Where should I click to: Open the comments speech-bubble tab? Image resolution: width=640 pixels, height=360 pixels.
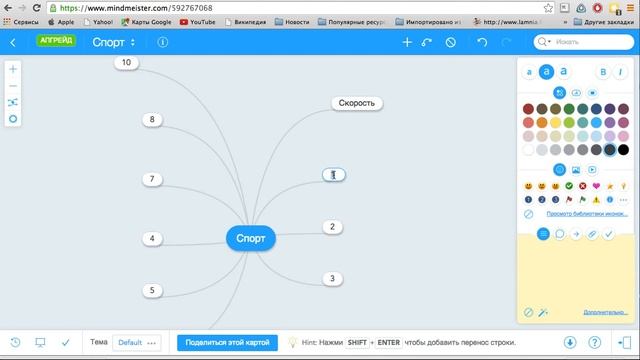coord(560,234)
